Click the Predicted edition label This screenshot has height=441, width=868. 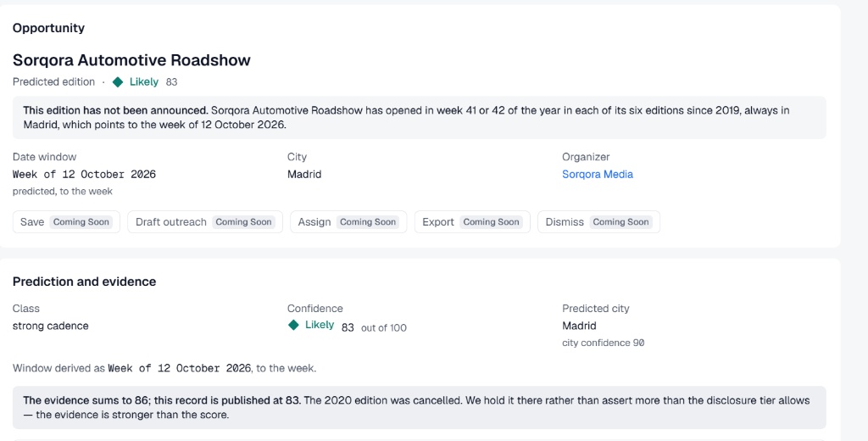pyautogui.click(x=53, y=82)
